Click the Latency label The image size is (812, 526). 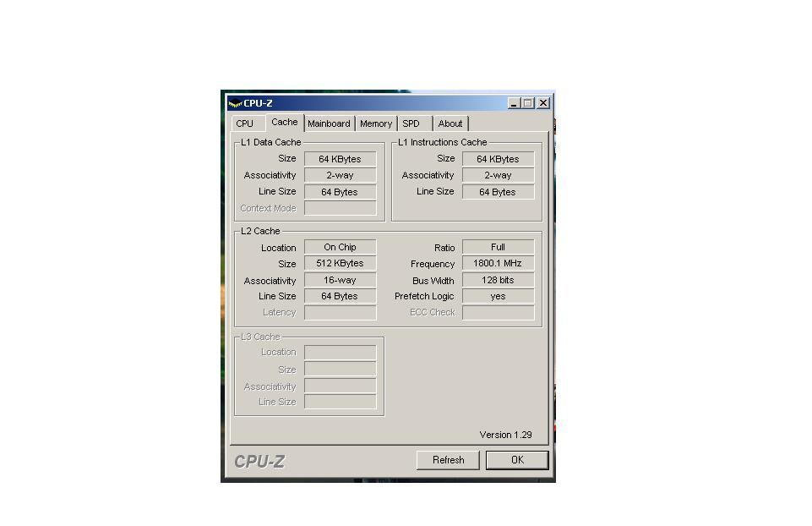pos(279,313)
